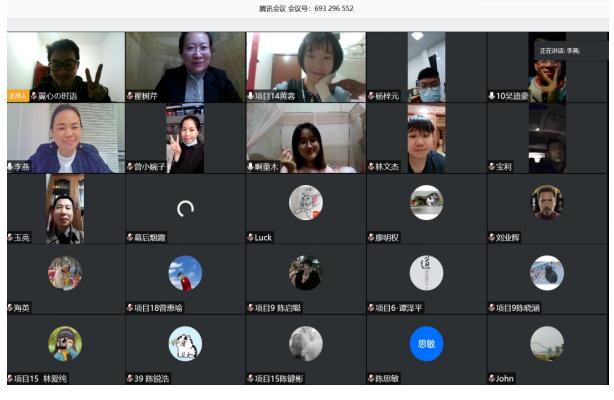
Task: Click the mic icon next to 10吴迪豪
Action: point(492,96)
